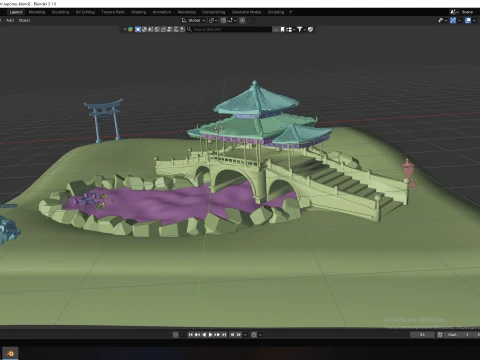
Task: Expand the chevron left of sphere icon
Action: click(125, 29)
